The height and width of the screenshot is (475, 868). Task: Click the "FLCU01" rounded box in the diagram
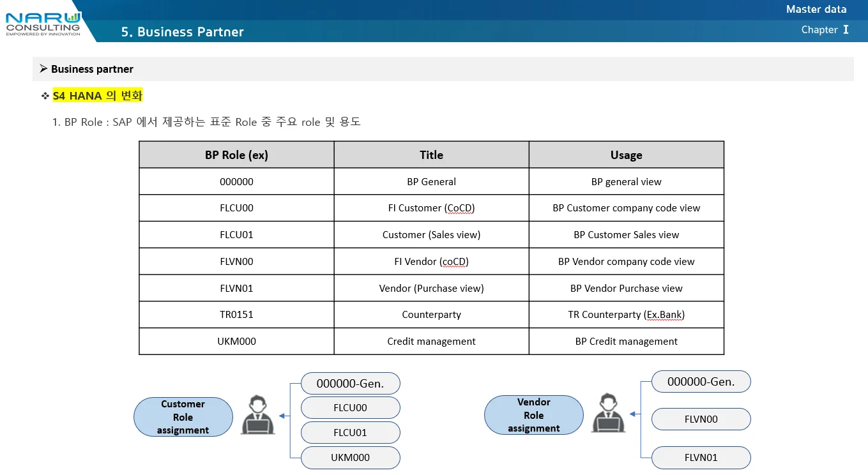pos(350,433)
